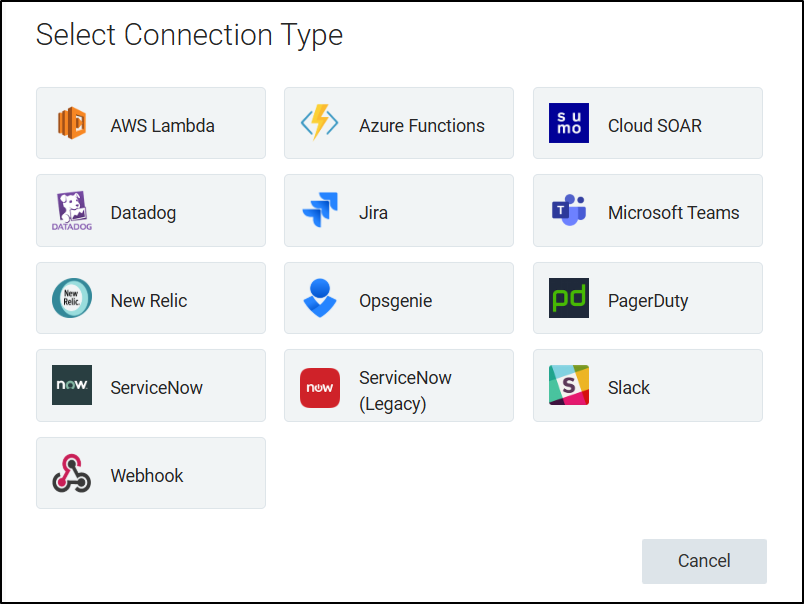Choose the "ServiceNow (Legacy)" text label

(x=405, y=391)
